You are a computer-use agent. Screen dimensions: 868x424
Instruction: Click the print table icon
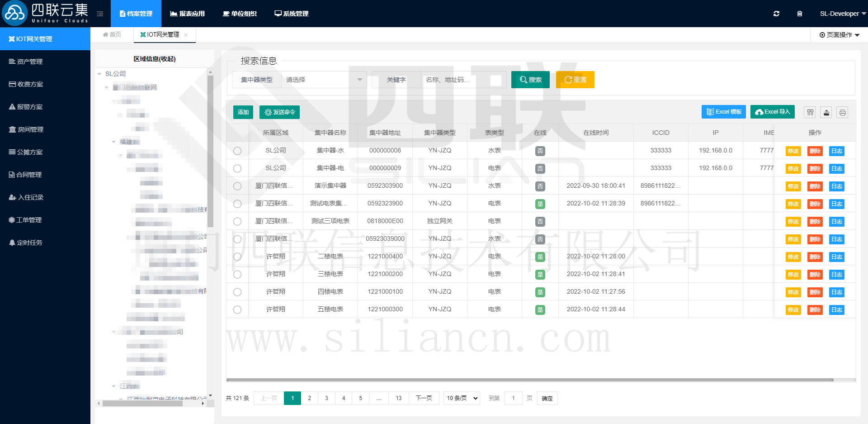pos(843,112)
